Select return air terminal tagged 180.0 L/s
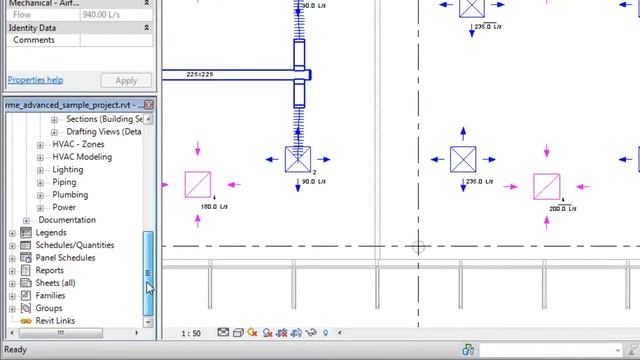 [198, 184]
